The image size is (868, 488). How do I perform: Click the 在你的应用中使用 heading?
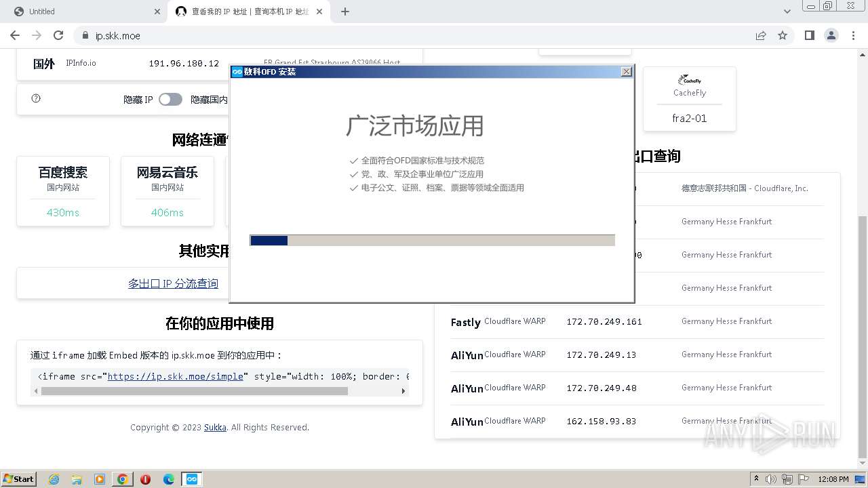click(220, 323)
